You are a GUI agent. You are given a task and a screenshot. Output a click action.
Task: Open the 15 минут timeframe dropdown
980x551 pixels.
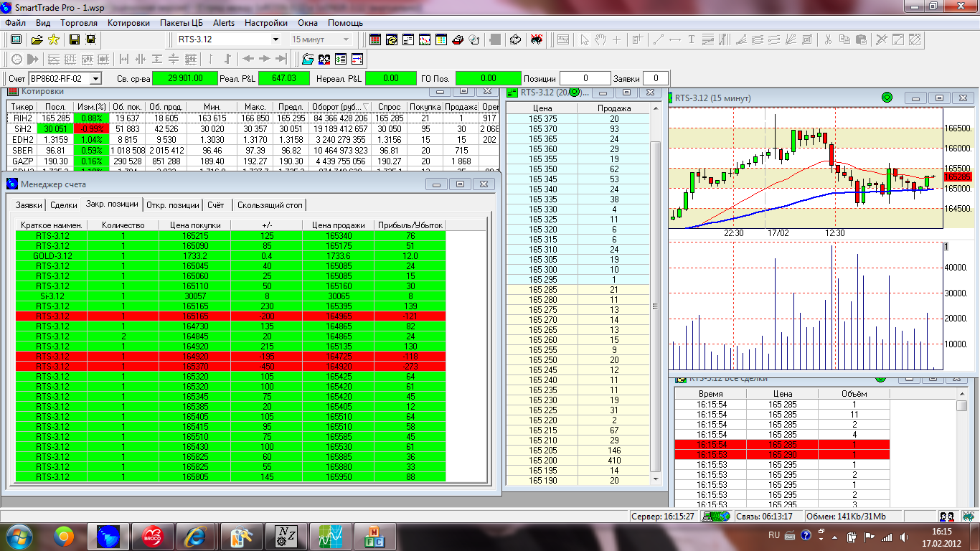pos(347,39)
